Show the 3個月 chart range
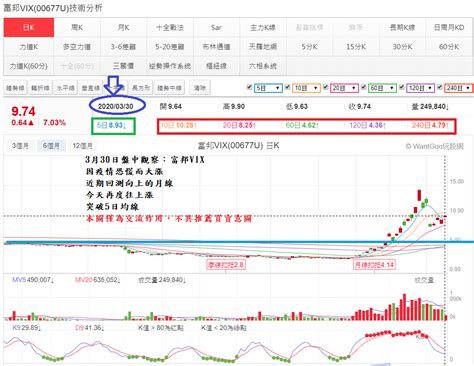474x366 pixels. (x=20, y=146)
